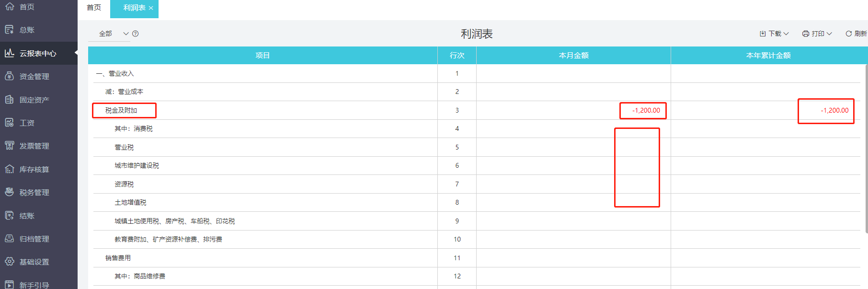The image size is (868, 289).
Task: Open the 下载 download dropdown
Action: click(774, 34)
